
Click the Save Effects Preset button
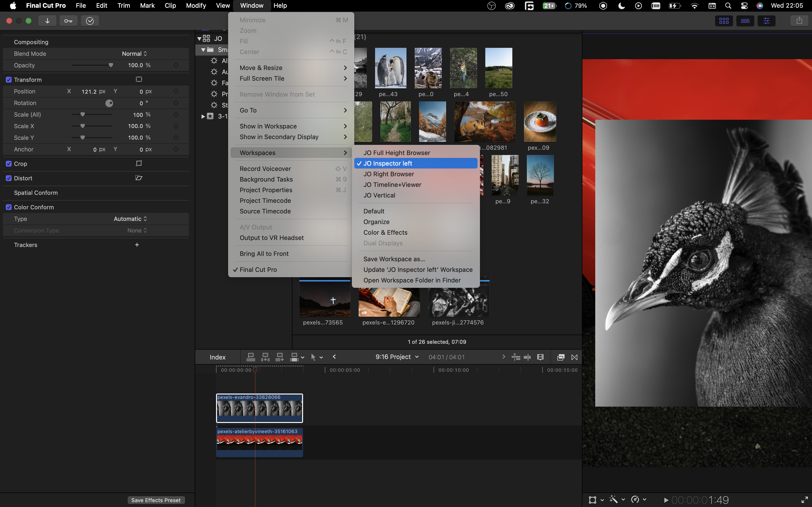click(156, 500)
